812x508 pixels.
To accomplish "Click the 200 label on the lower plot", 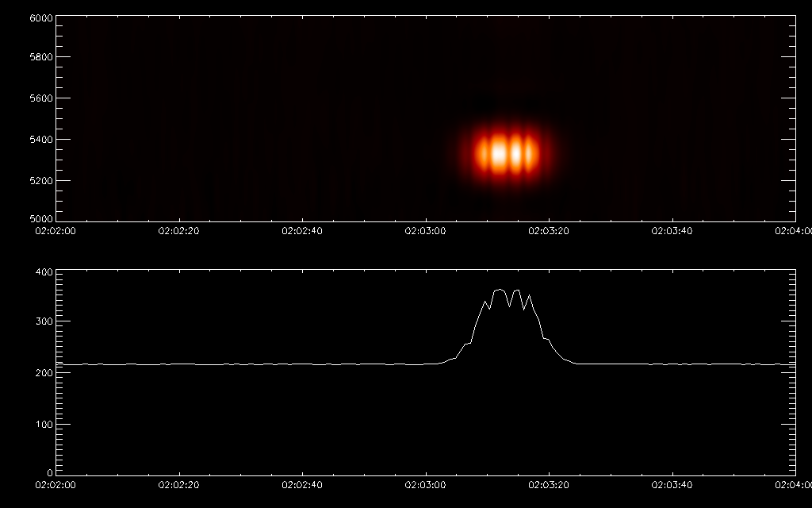I will pyautogui.click(x=44, y=373).
